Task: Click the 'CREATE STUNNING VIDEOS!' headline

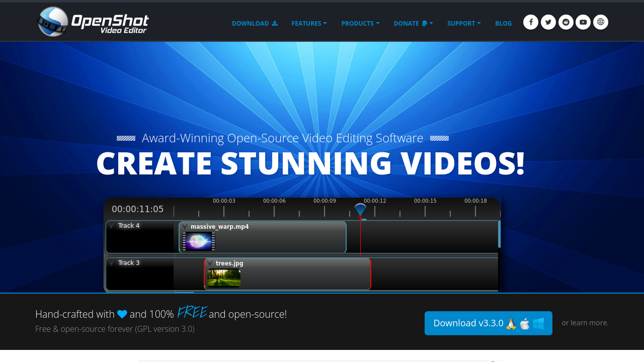Action: pyautogui.click(x=310, y=163)
